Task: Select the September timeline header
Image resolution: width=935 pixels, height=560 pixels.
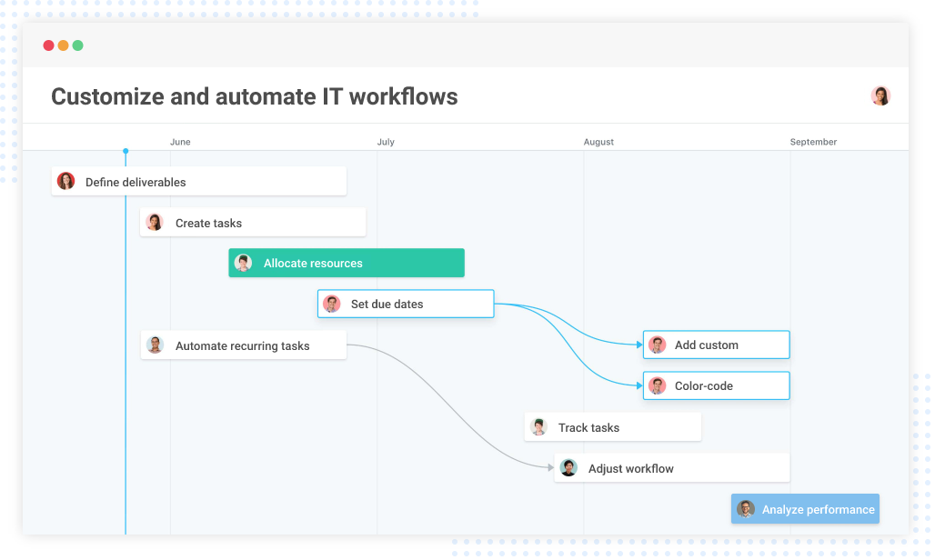Action: click(813, 142)
